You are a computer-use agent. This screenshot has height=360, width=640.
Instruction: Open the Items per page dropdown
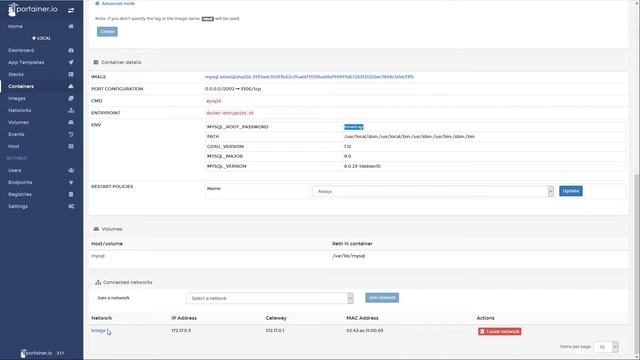[606, 347]
